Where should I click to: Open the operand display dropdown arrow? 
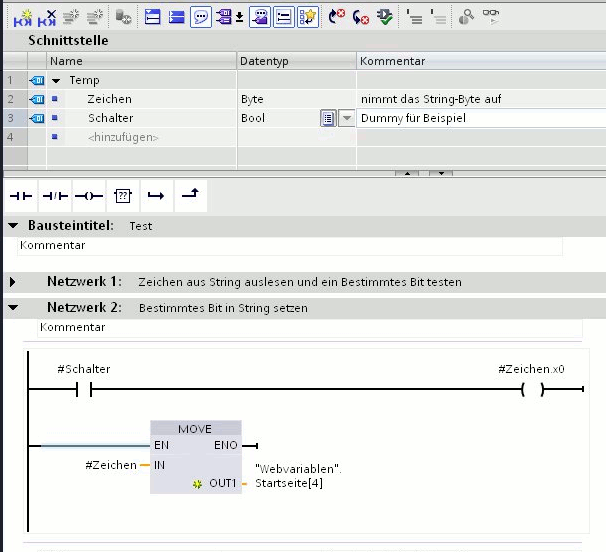240,17
